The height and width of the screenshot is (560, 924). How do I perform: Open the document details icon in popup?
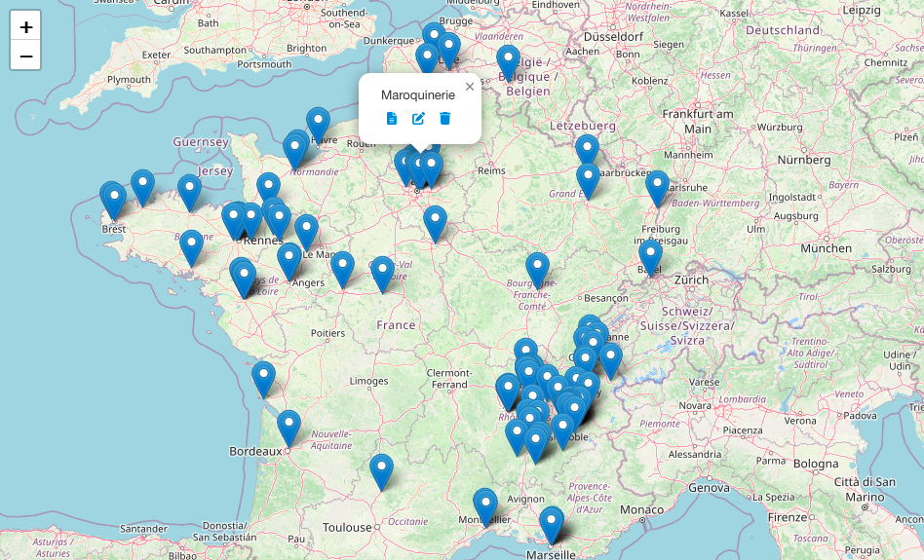(x=392, y=119)
